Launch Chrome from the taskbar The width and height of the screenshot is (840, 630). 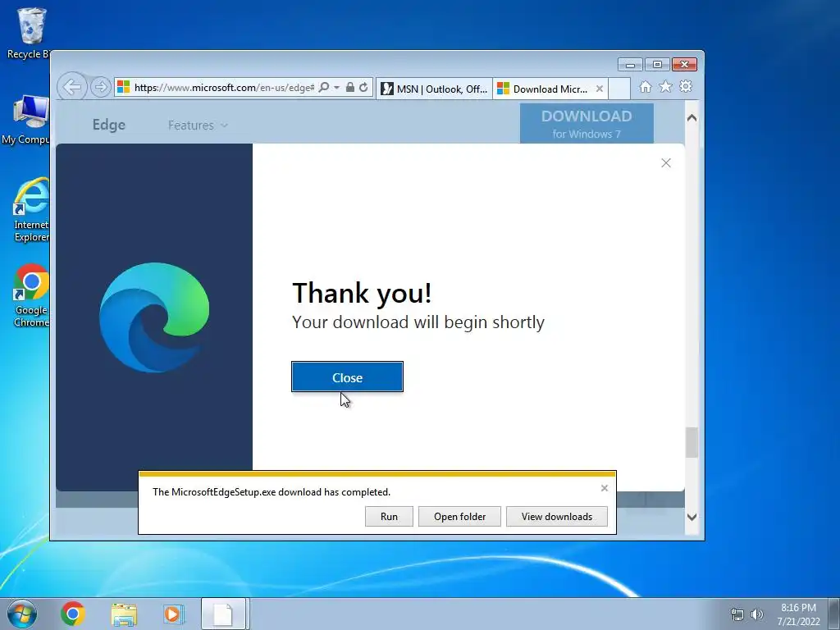(73, 614)
